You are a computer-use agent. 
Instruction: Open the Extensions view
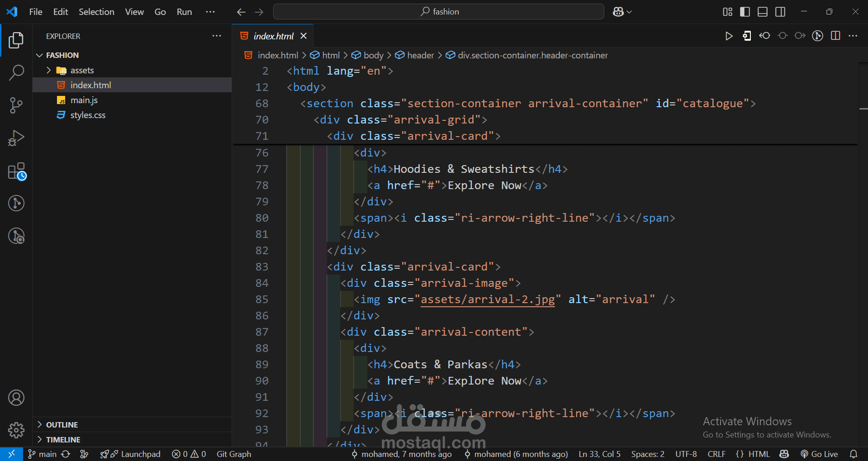click(x=17, y=171)
